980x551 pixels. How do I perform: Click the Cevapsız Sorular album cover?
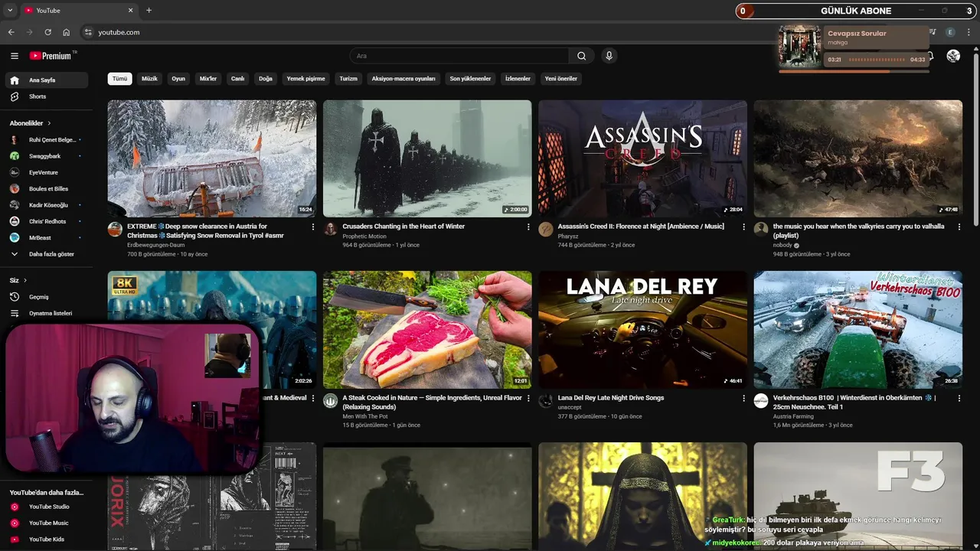pyautogui.click(x=800, y=47)
